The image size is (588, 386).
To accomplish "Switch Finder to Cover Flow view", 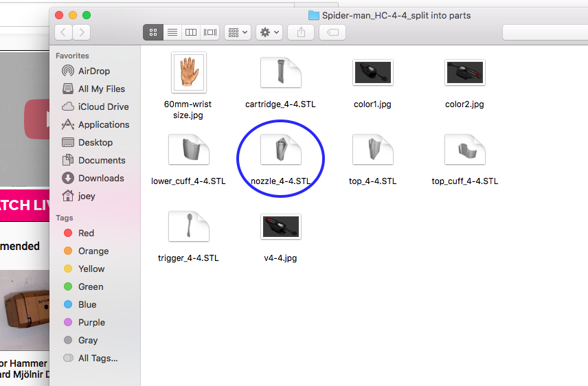I will click(210, 32).
